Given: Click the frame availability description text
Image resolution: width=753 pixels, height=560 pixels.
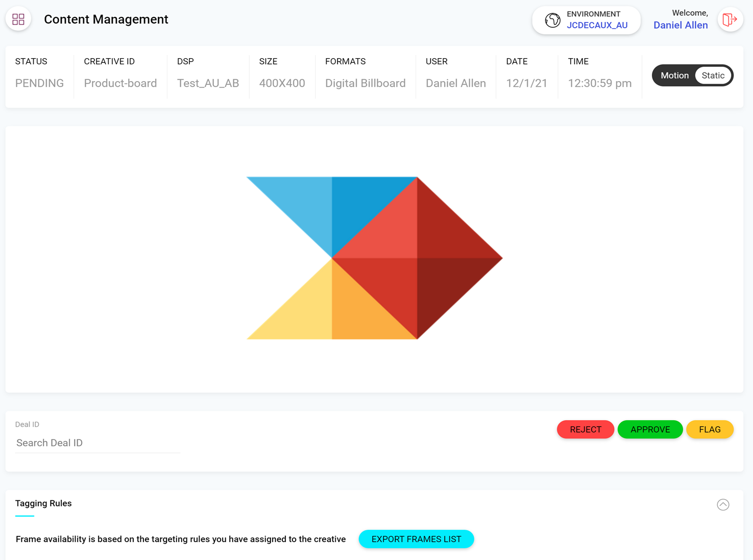Looking at the screenshot, I should 181,539.
